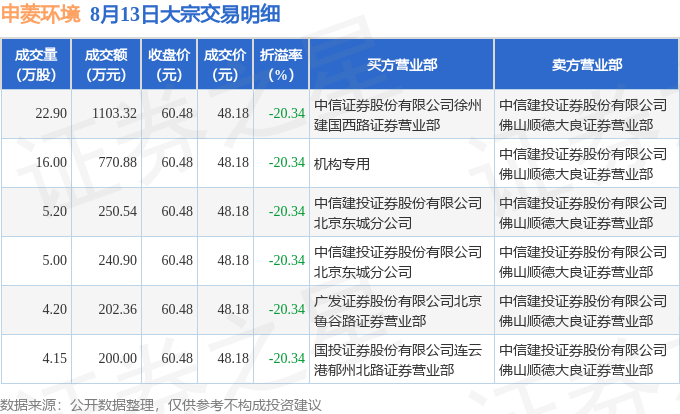Select the 卖方营业部 column header
This screenshot has width=680, height=414.
tap(587, 65)
